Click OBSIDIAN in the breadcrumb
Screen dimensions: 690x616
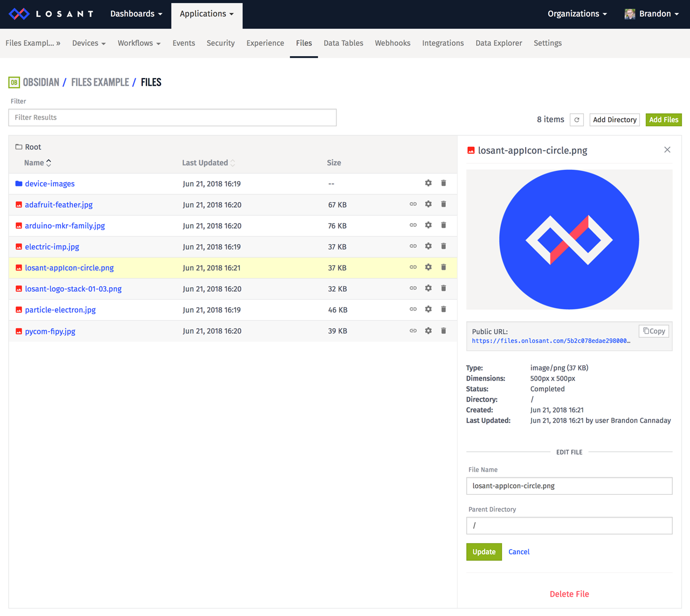[x=41, y=82]
